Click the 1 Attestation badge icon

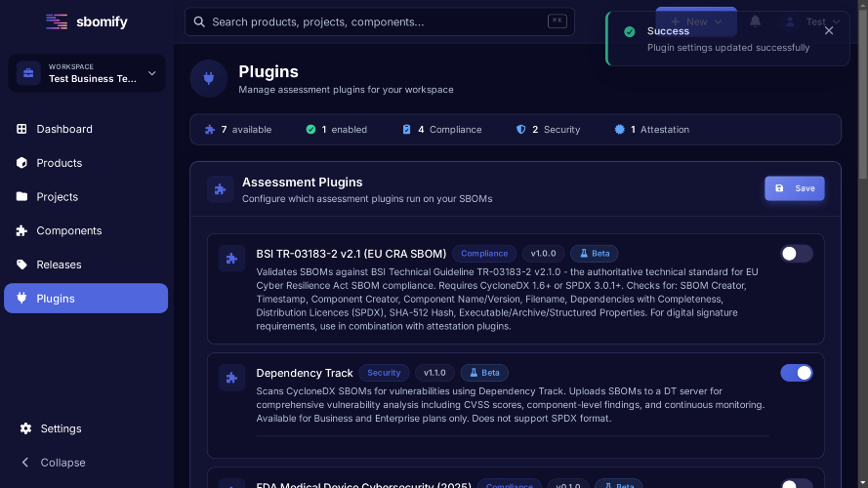coord(619,130)
